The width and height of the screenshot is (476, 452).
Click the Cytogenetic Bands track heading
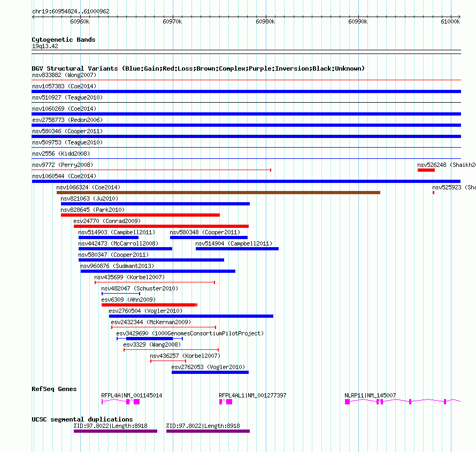click(x=64, y=40)
